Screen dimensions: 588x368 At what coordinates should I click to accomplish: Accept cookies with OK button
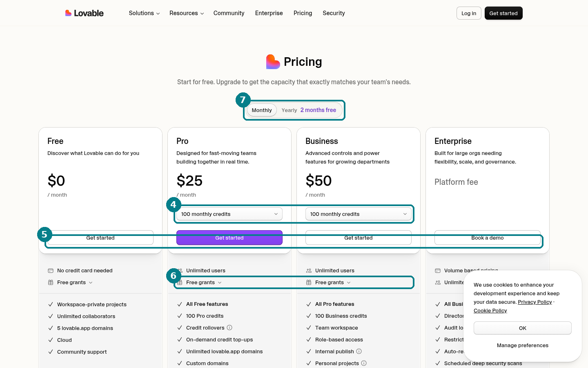pos(523,328)
